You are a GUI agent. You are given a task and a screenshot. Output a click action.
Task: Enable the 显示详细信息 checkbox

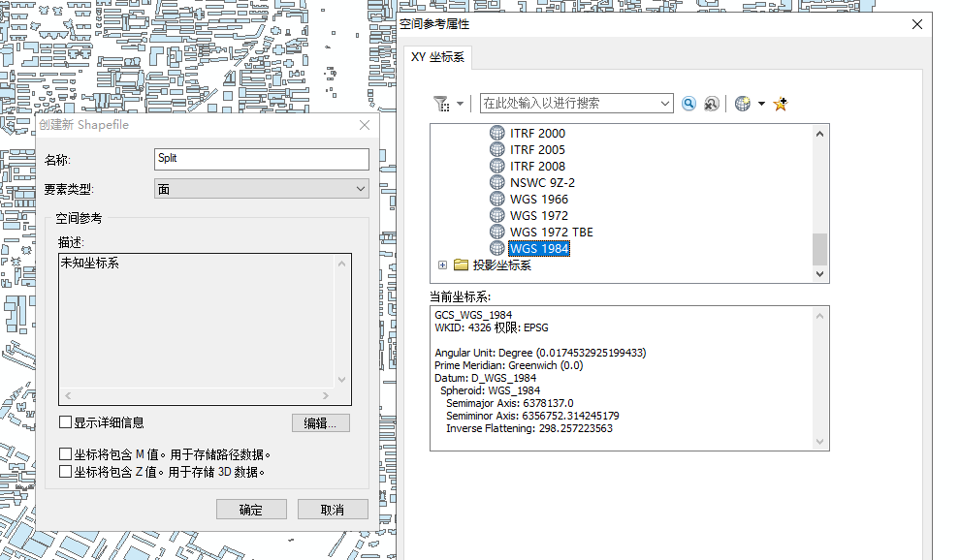65,421
